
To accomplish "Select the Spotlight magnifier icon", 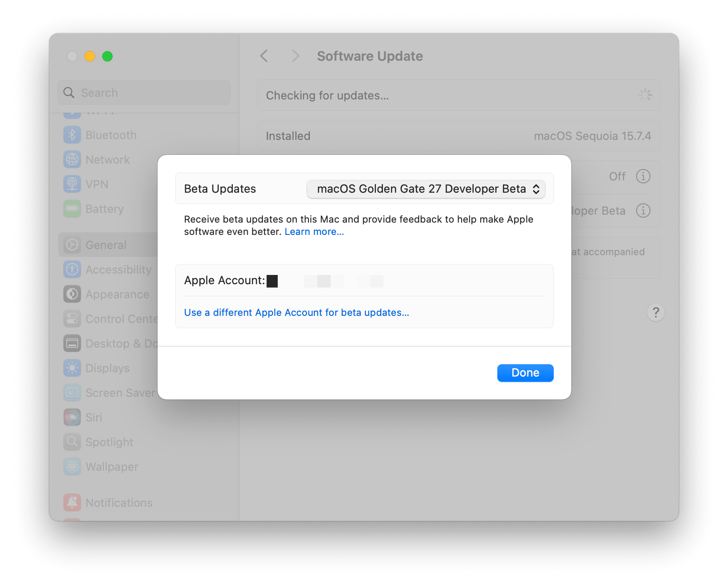I will click(72, 442).
